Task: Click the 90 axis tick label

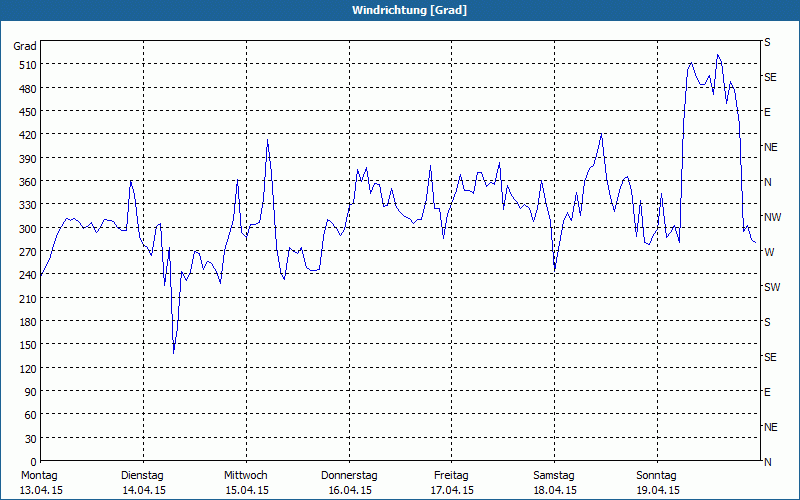Action: click(x=31, y=392)
